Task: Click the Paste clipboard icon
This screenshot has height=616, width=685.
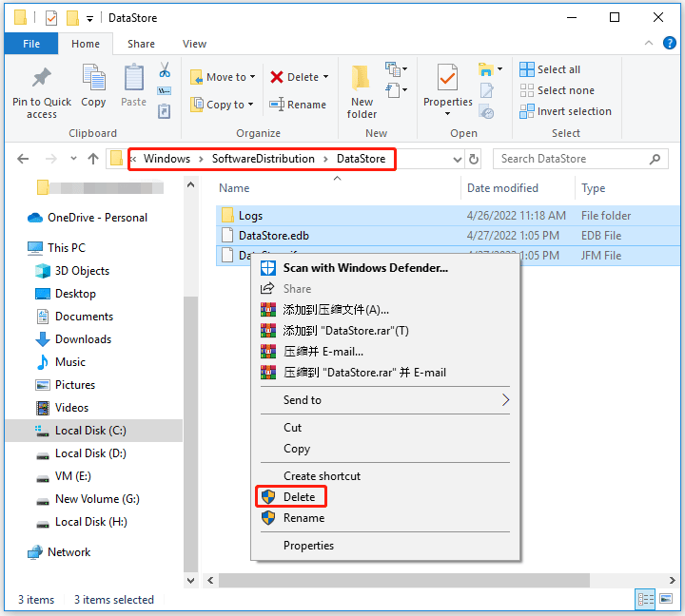Action: pos(134,77)
